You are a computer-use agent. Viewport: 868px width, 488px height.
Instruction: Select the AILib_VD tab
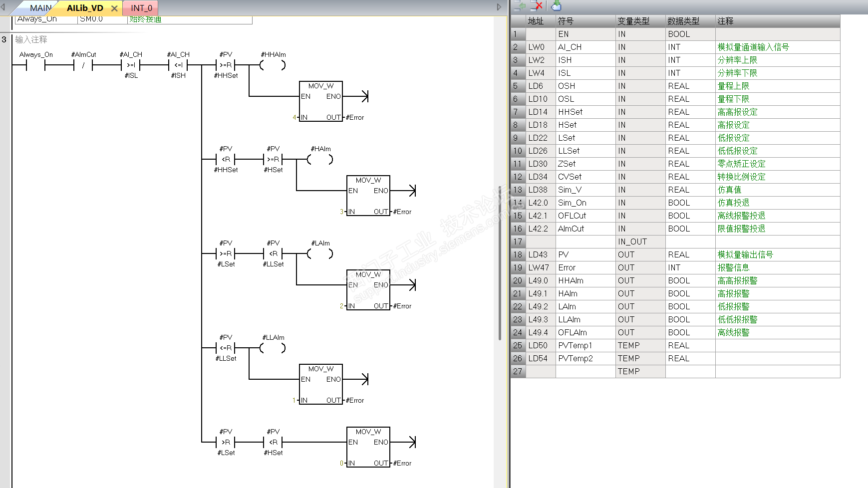coord(85,8)
